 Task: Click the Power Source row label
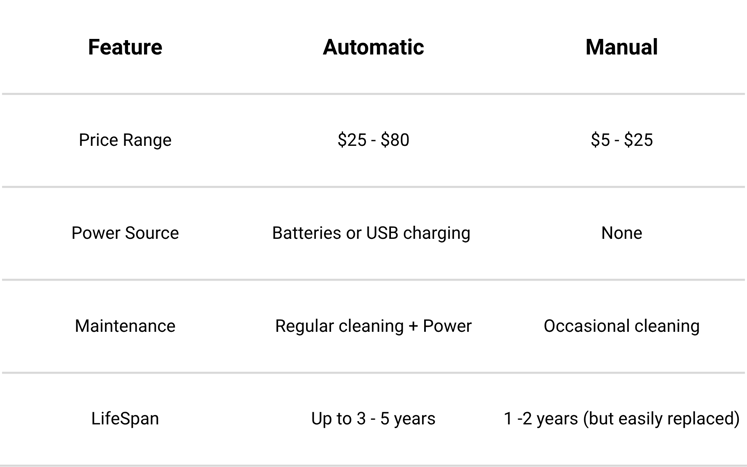pyautogui.click(x=125, y=233)
